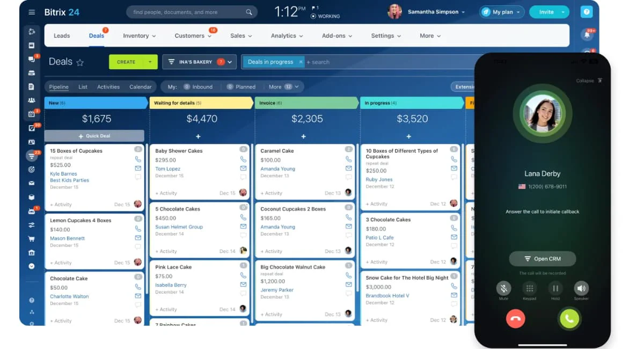Viewport: 644px width, 349px height.
Task: Click the Invoice stage header
Action: click(306, 103)
